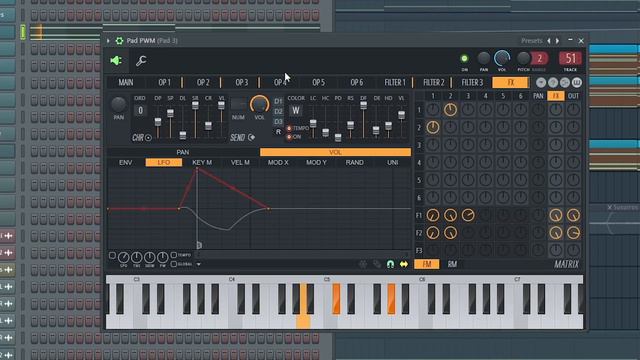
Task: Toggle the reverb ON light
Action: [289, 137]
